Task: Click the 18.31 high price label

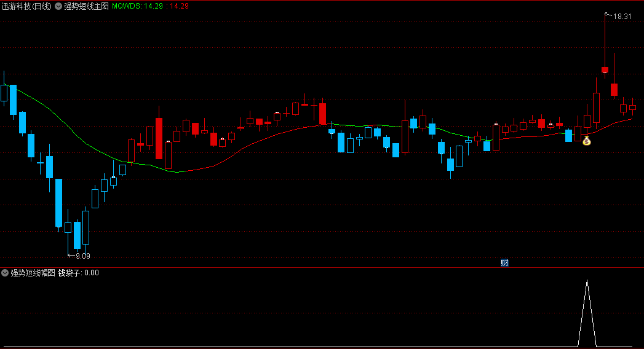Action: coord(622,17)
